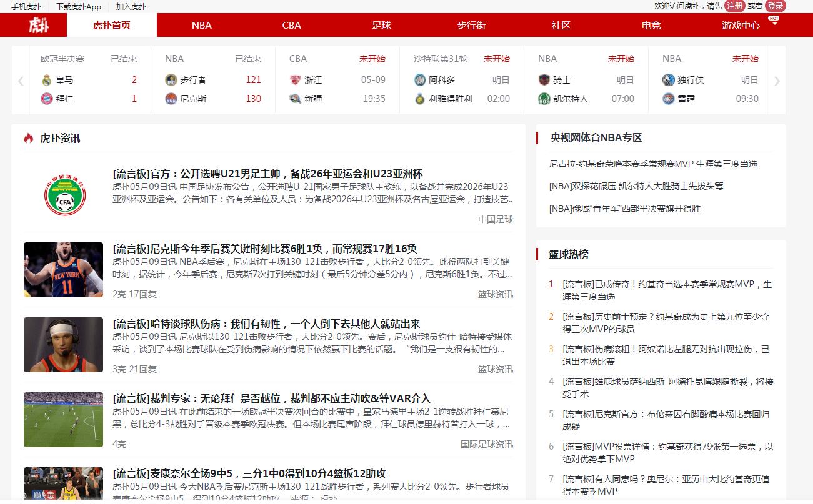
Task: Click the Hart interview thumbnail
Action: [x=64, y=345]
